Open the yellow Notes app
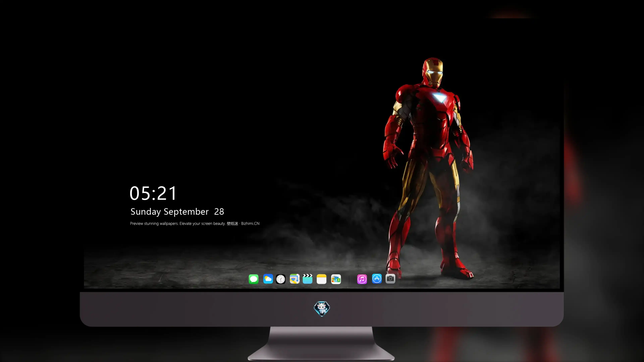Image resolution: width=644 pixels, height=362 pixels. [321, 279]
